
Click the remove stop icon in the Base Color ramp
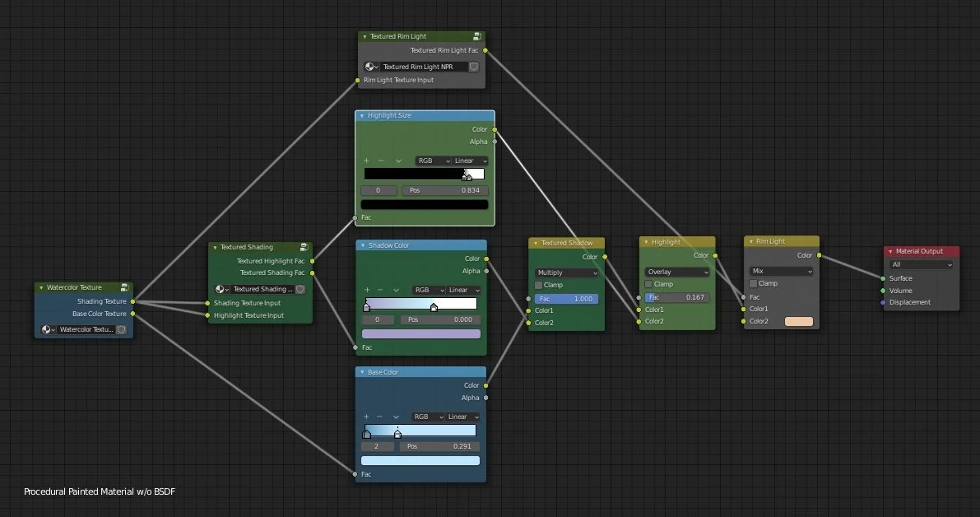381,417
